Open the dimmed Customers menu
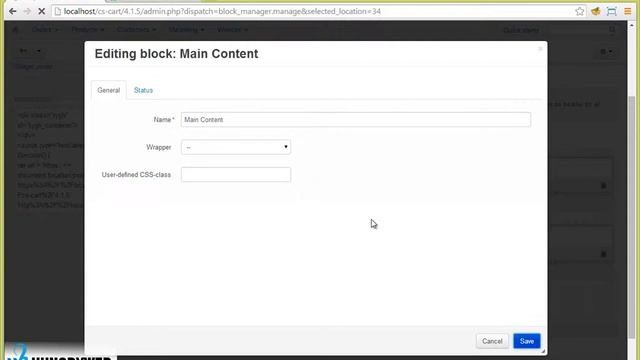This screenshot has width=640, height=360. point(136,29)
